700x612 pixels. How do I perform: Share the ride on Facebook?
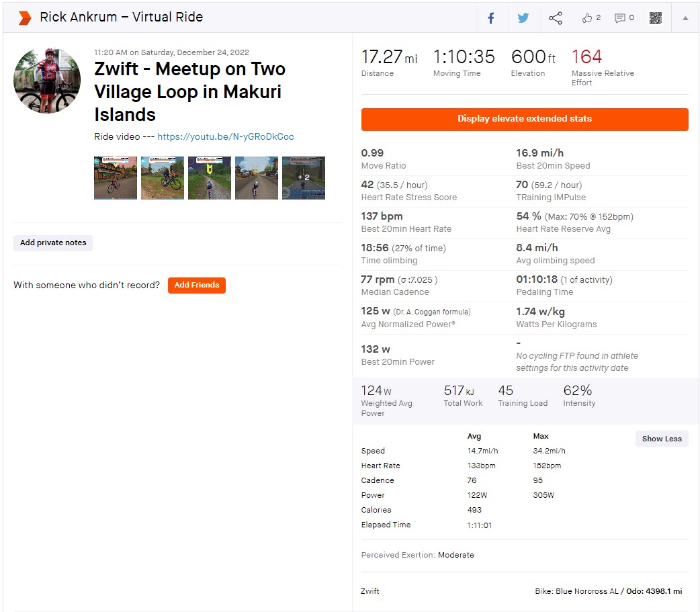(x=491, y=18)
